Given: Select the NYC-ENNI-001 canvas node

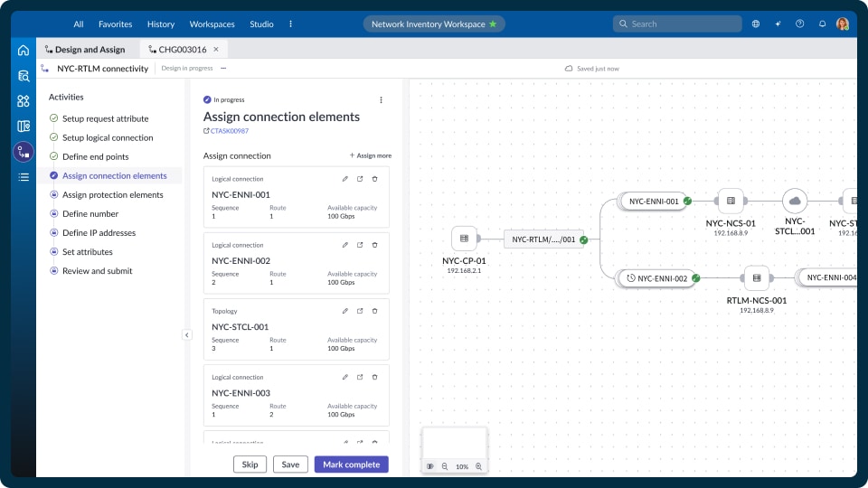Looking at the screenshot, I should click(x=654, y=202).
